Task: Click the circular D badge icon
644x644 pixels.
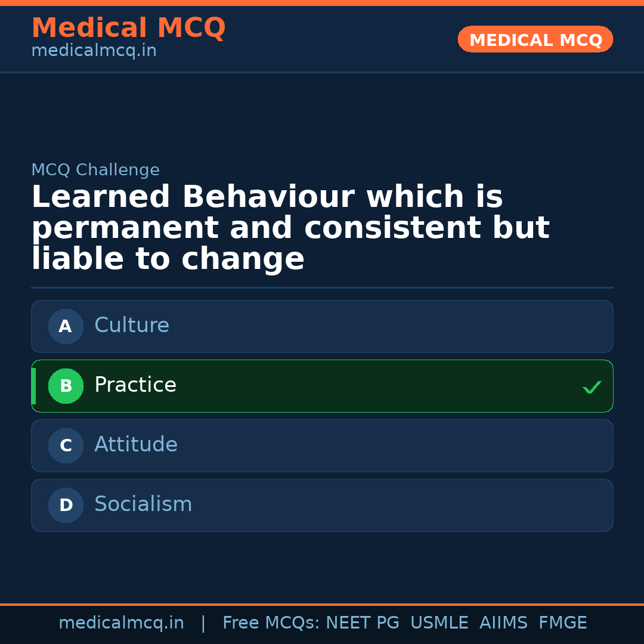Action: pos(66,505)
